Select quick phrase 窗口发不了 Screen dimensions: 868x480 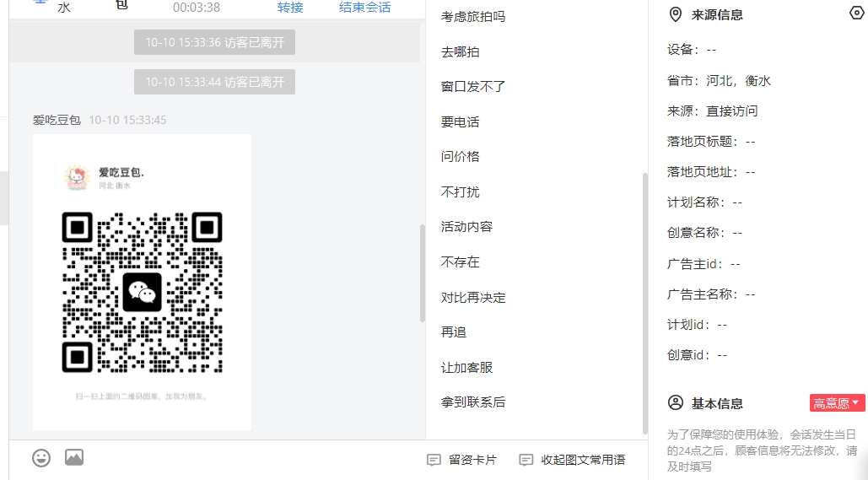[473, 87]
